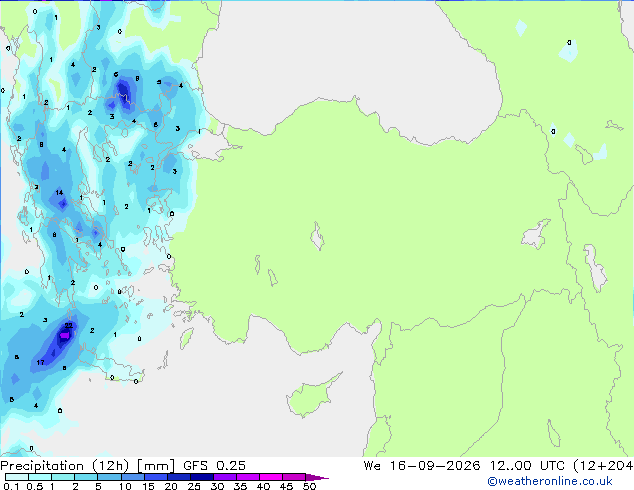
Task: Click the 25–30 mm dark blue legend swatch
Action: 202,477
